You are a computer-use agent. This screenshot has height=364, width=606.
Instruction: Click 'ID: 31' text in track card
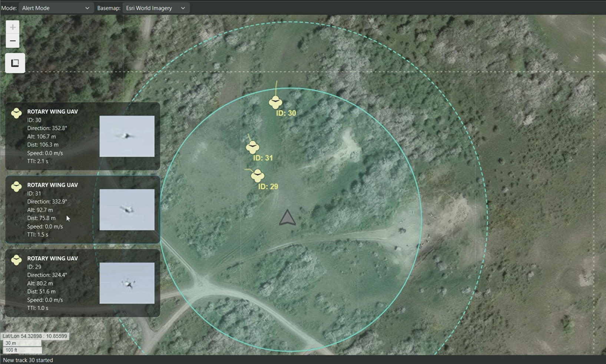34,193
